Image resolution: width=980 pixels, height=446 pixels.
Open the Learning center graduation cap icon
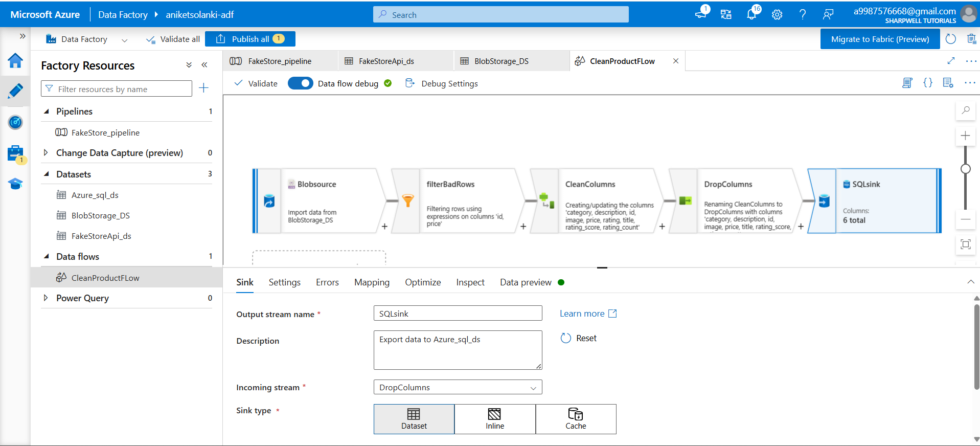(15, 184)
